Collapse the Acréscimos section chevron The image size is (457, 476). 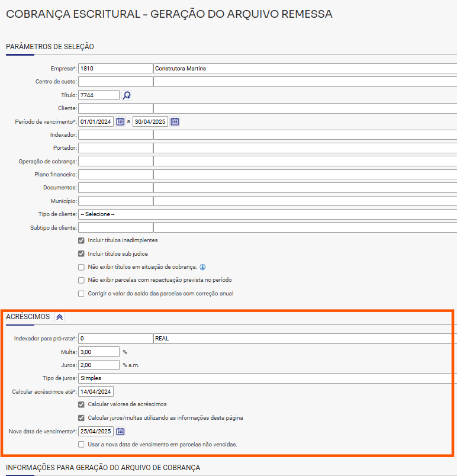click(x=59, y=317)
